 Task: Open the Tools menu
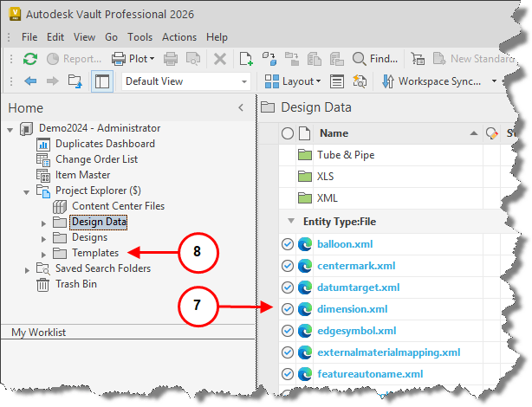click(x=139, y=37)
